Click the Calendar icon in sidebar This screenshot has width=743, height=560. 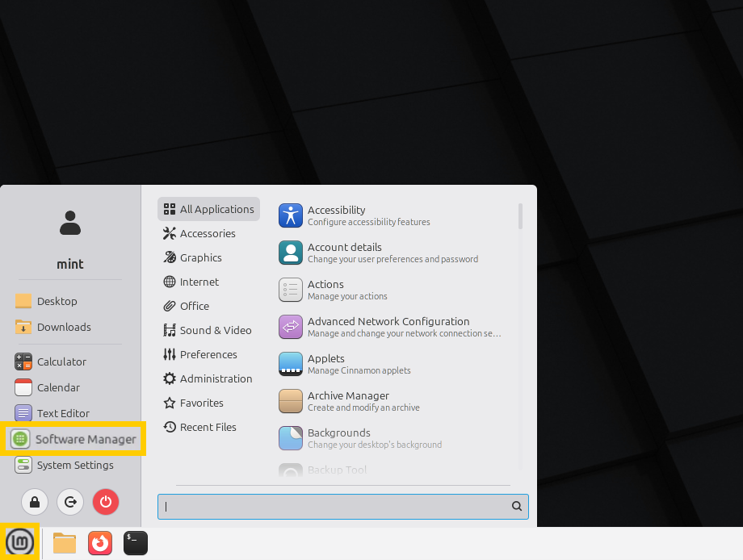23,387
